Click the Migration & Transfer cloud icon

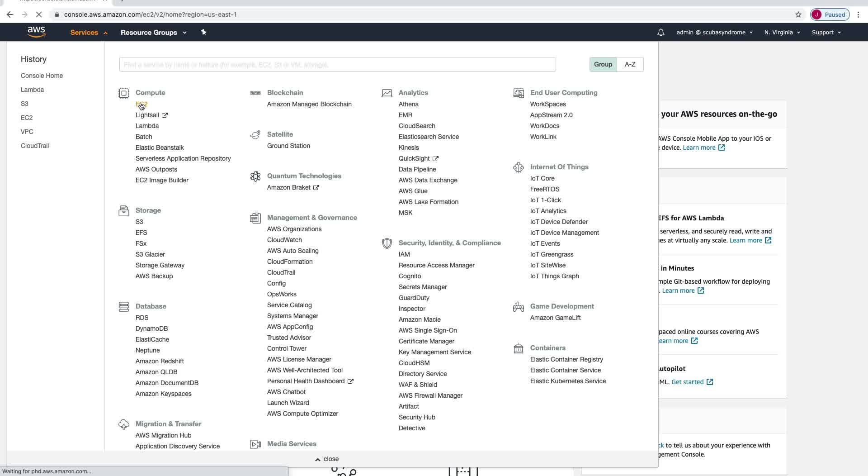(x=124, y=424)
